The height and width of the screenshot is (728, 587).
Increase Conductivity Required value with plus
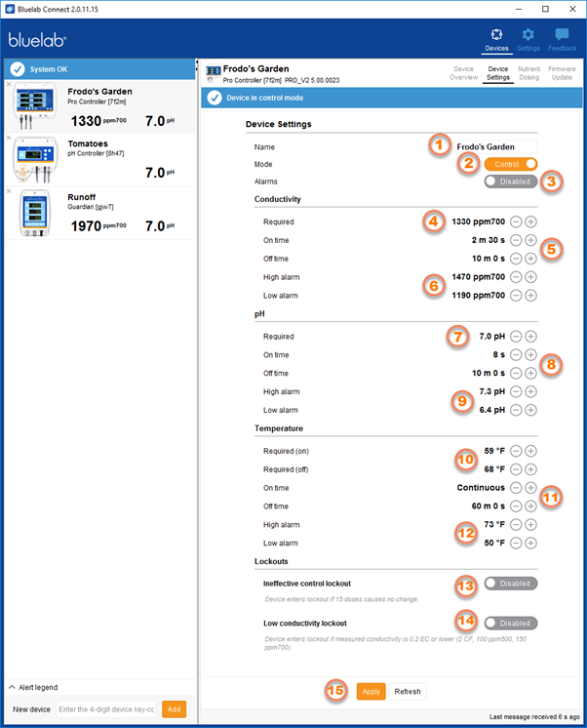click(x=530, y=222)
